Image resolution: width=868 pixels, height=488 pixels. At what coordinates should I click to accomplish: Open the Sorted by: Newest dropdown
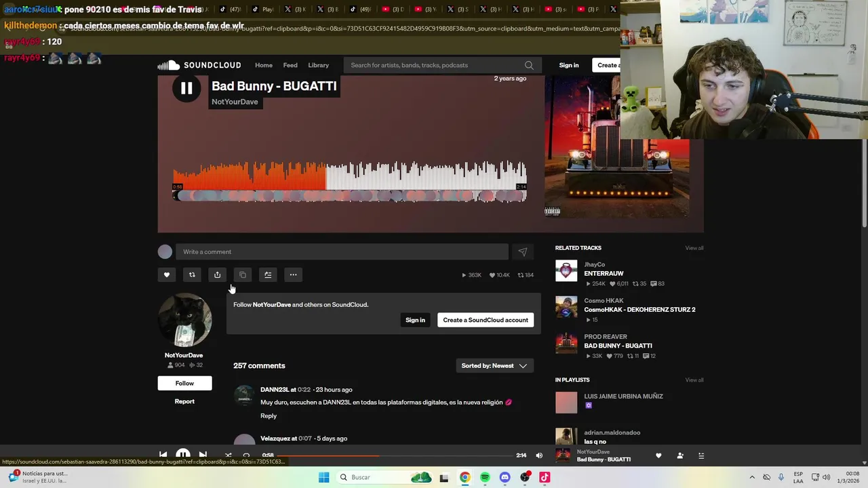click(494, 366)
